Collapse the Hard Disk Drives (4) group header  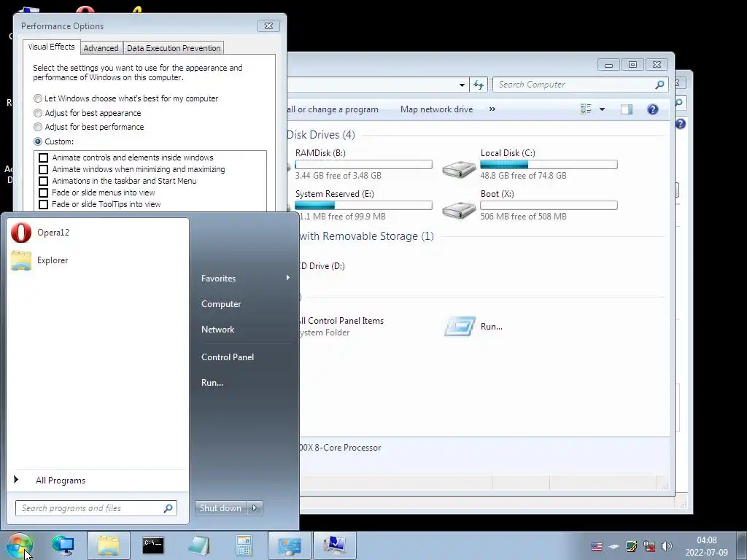(x=321, y=135)
